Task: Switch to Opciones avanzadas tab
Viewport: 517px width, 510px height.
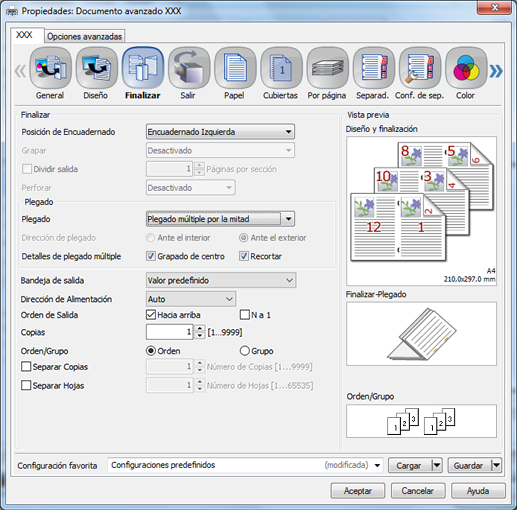Action: pos(85,36)
